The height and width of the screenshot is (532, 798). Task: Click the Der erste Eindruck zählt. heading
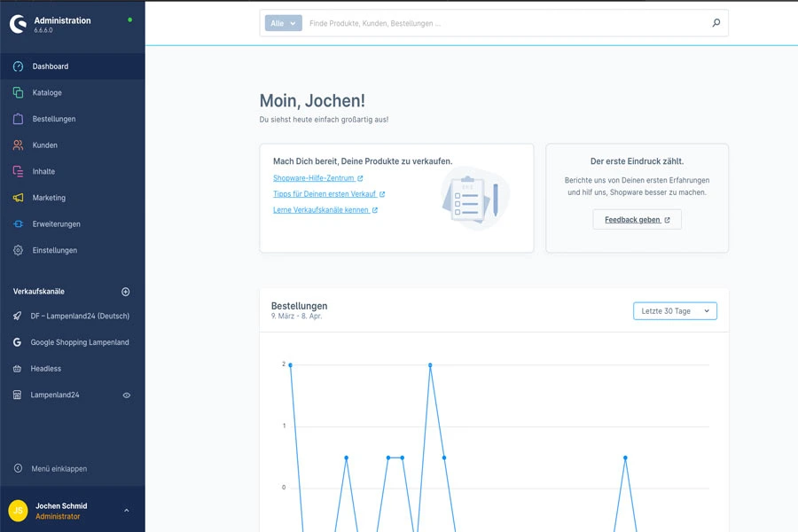coord(638,161)
